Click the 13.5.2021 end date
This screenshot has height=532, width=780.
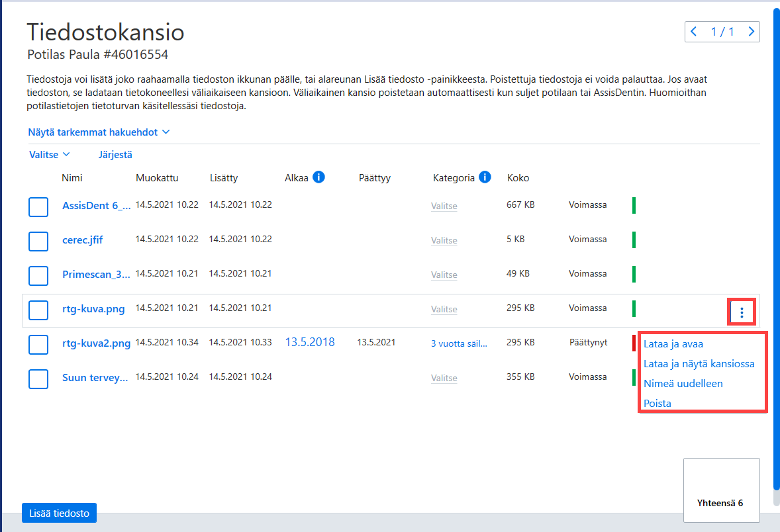pyautogui.click(x=376, y=343)
